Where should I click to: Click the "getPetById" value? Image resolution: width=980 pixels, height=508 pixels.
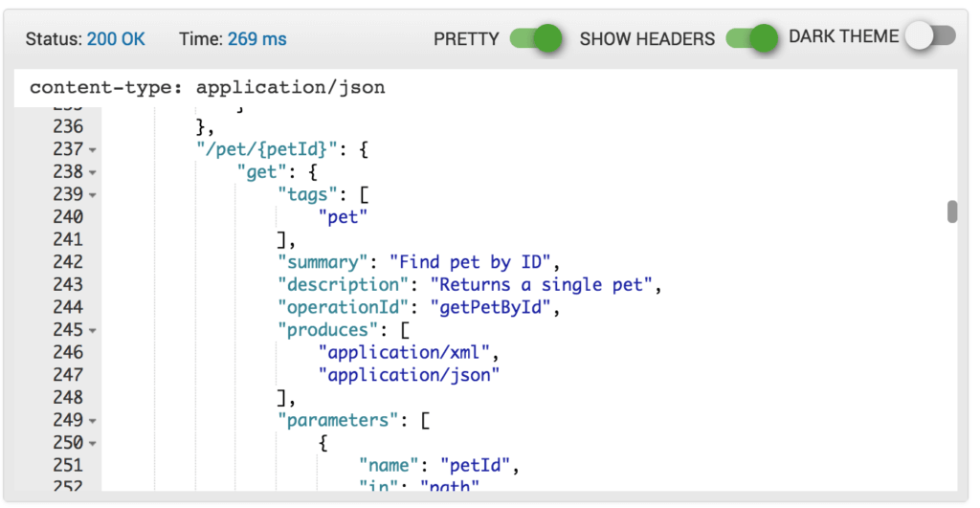(x=491, y=307)
